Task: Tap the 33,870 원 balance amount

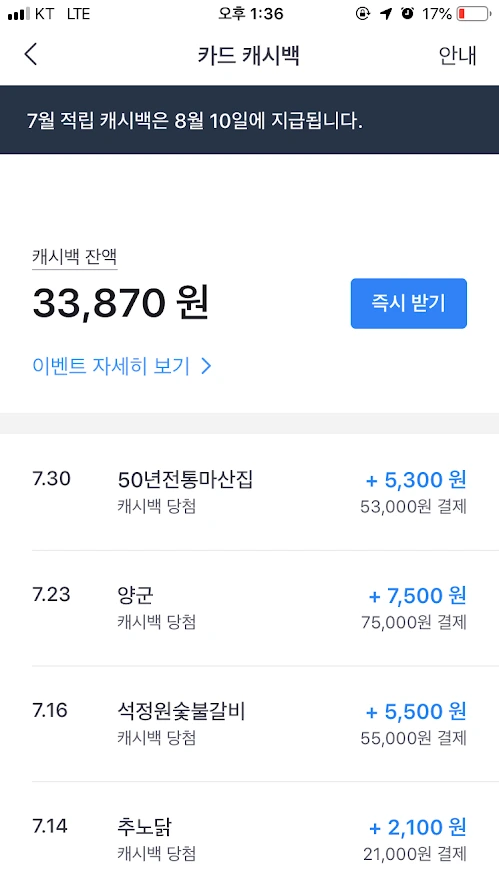Action: pos(121,303)
